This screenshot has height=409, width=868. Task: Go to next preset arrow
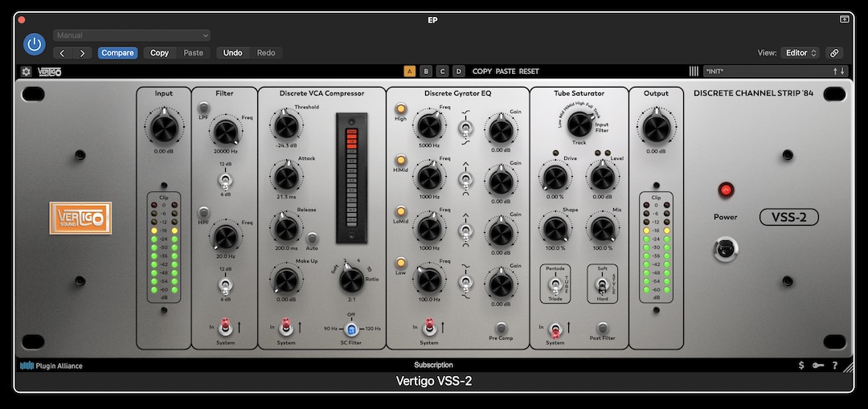click(82, 53)
